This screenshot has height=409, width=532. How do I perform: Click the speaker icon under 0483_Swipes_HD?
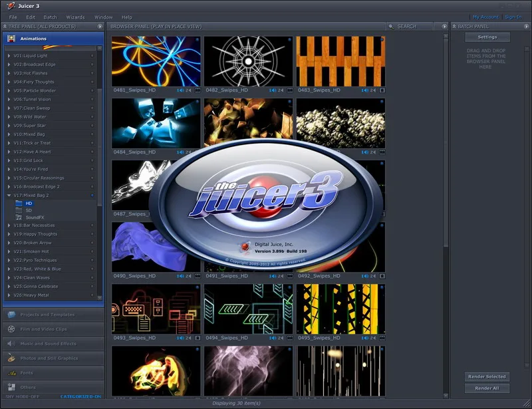(364, 90)
